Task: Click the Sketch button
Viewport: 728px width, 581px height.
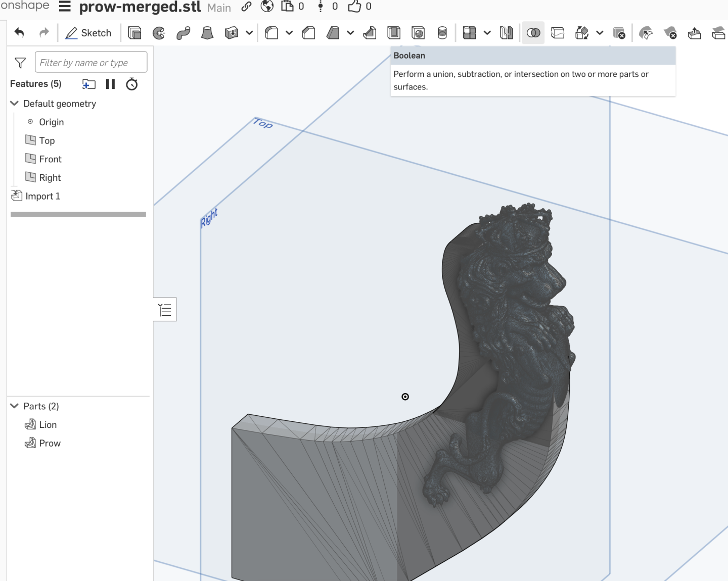Action: (x=89, y=32)
